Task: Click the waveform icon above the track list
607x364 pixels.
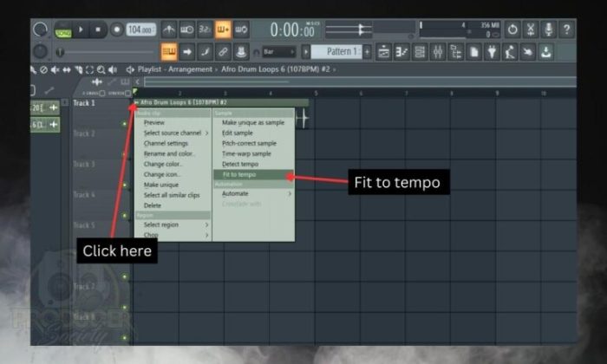Action: click(x=97, y=82)
